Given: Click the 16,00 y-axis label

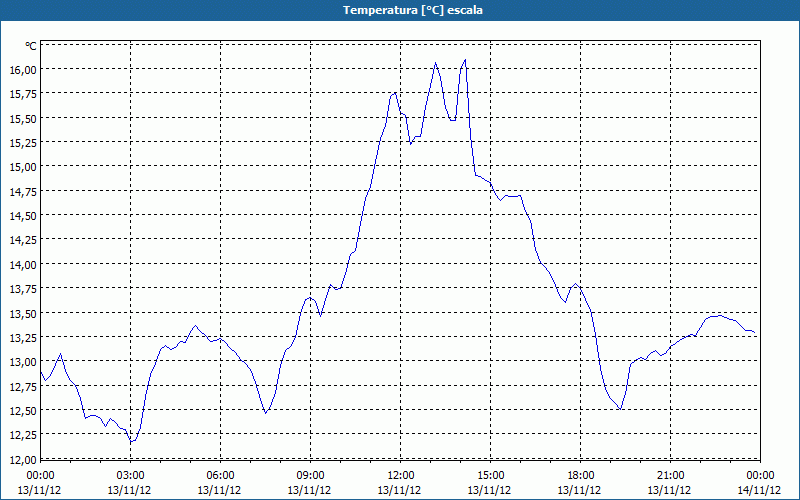Looking at the screenshot, I should click(23, 69).
